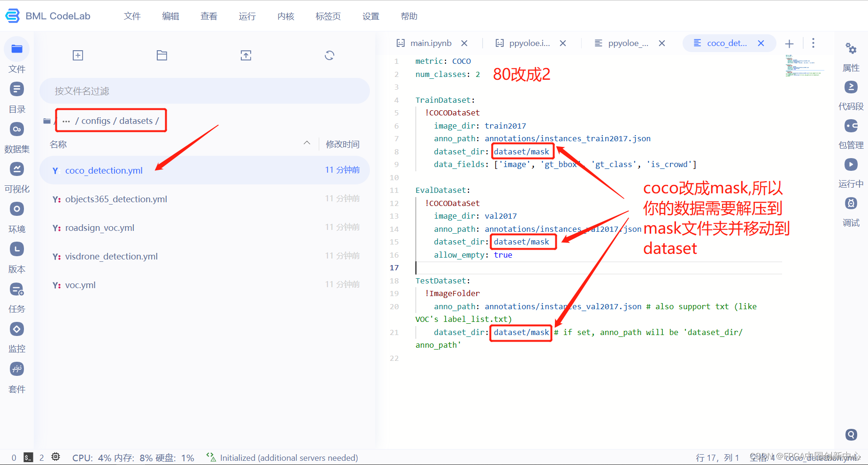Open roadsign_voc.yml file
Viewport: 868px width, 465px height.
coord(205,228)
